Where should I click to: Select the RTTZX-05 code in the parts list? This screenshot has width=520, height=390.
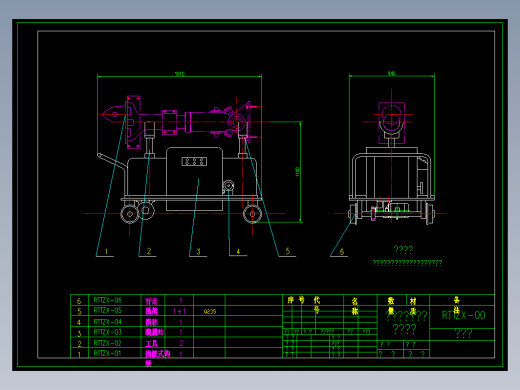coord(108,310)
